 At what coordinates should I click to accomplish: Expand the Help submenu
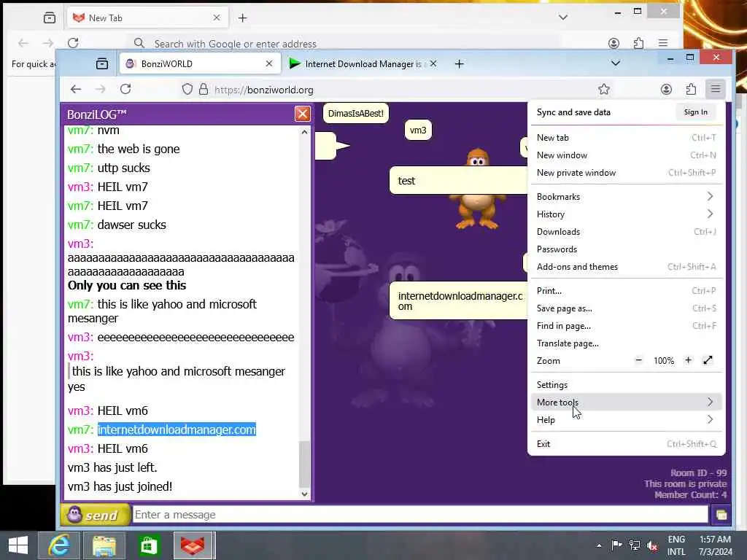(x=627, y=419)
